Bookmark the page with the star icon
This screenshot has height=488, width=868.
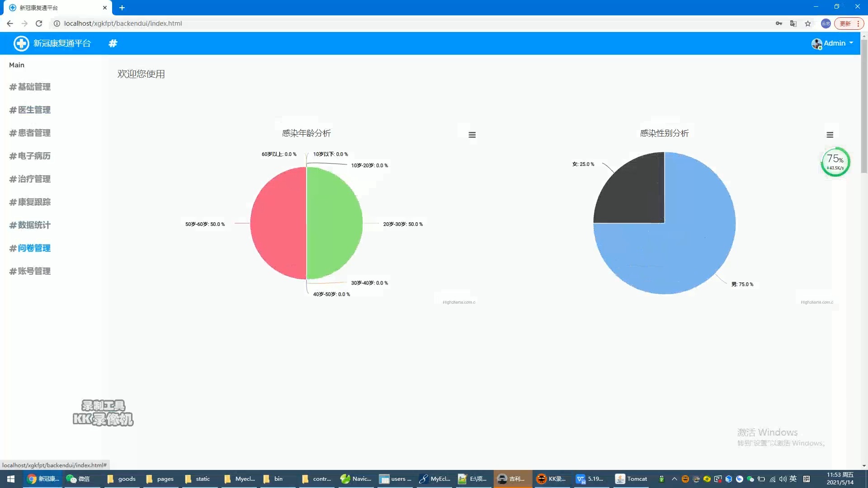coord(808,23)
